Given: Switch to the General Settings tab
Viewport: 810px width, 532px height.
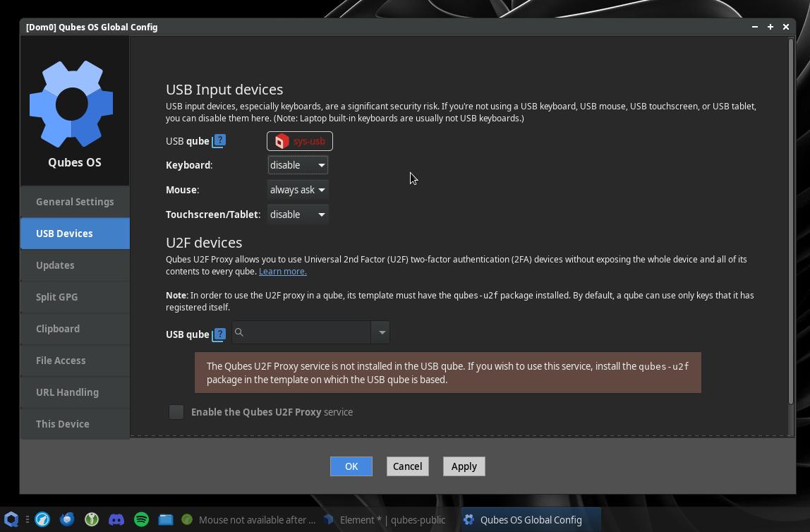Looking at the screenshot, I should pos(75,202).
